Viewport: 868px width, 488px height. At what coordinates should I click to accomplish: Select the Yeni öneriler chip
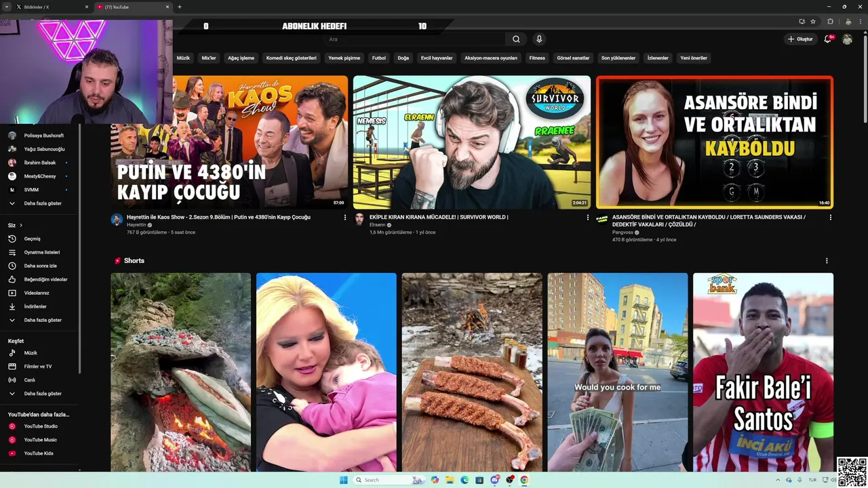pyautogui.click(x=694, y=58)
